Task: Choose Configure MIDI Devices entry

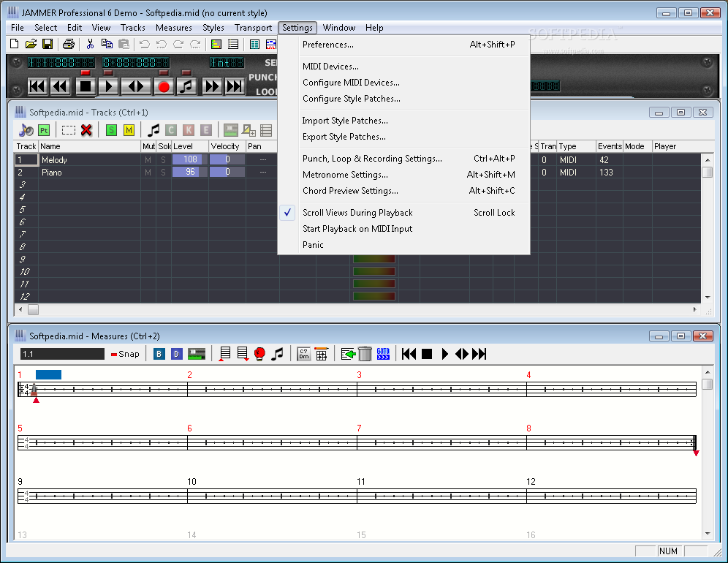Action: (403, 83)
